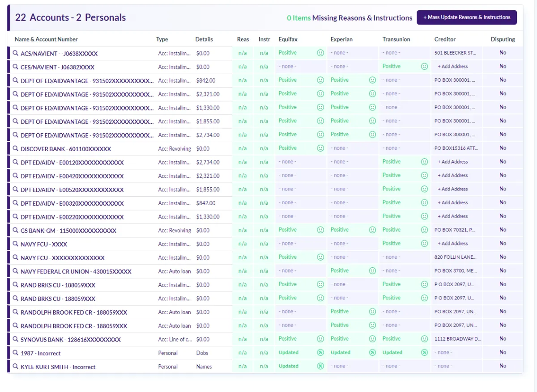
Task: Click 501 BLEECKER ST creditor address cell
Action: tap(456, 53)
